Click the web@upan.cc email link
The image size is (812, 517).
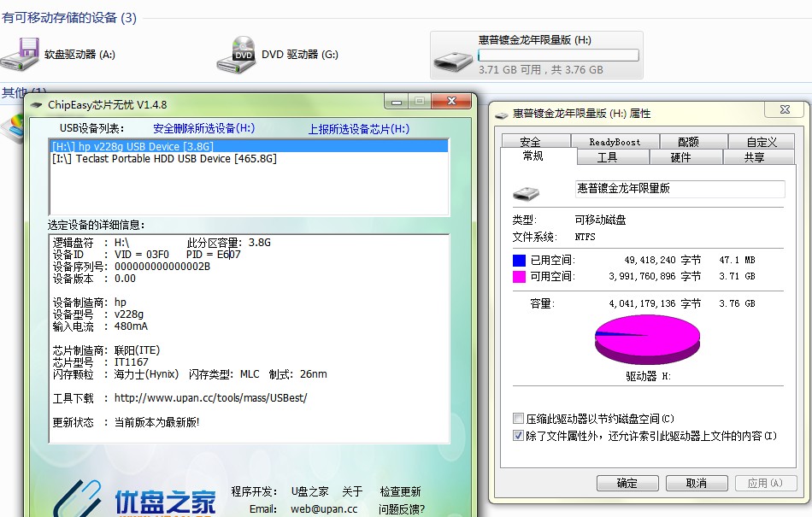(x=324, y=509)
